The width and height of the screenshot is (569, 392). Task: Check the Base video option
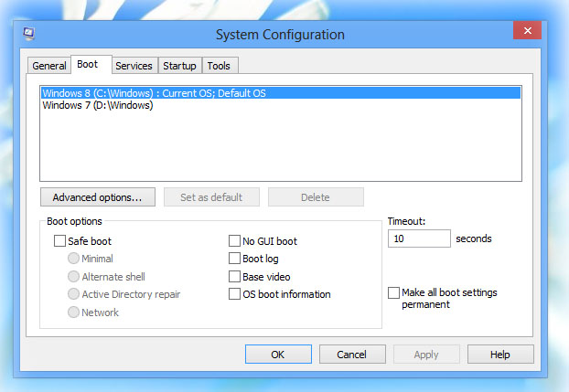[x=234, y=276]
